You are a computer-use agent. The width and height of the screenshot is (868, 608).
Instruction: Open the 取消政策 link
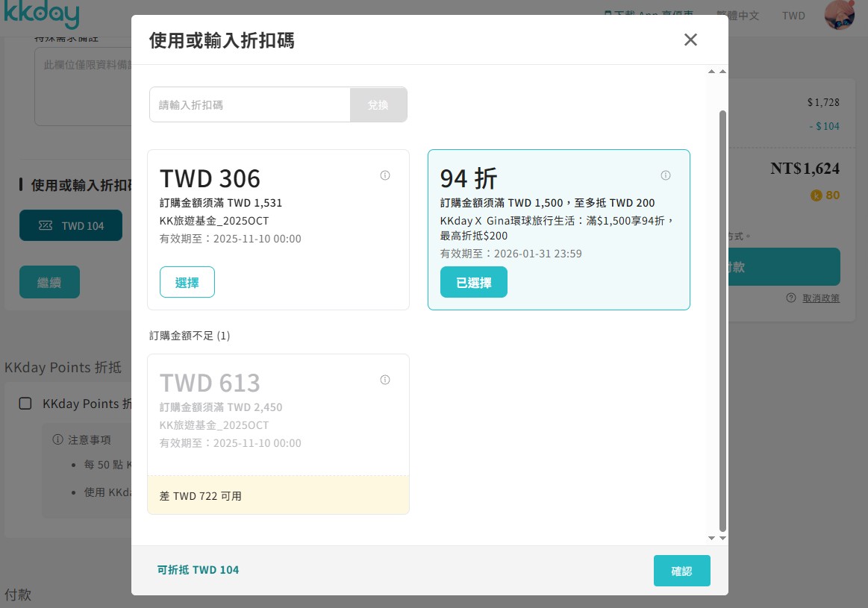pos(821,298)
